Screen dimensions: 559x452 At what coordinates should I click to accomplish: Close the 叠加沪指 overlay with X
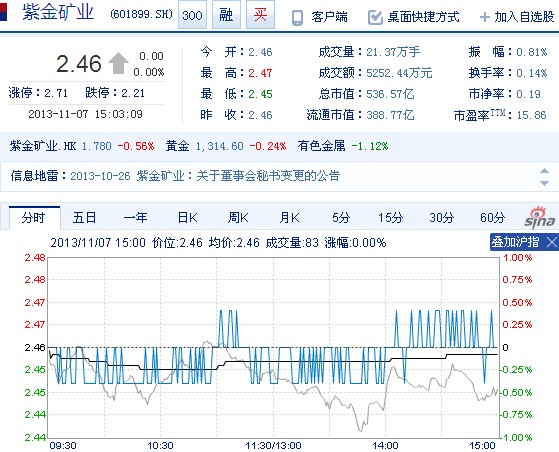point(552,242)
